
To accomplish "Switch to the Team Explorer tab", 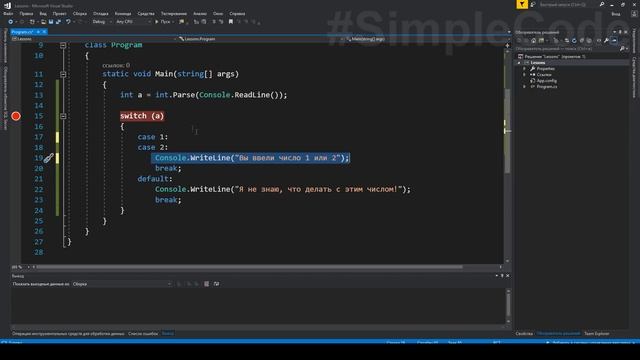I will point(596,334).
